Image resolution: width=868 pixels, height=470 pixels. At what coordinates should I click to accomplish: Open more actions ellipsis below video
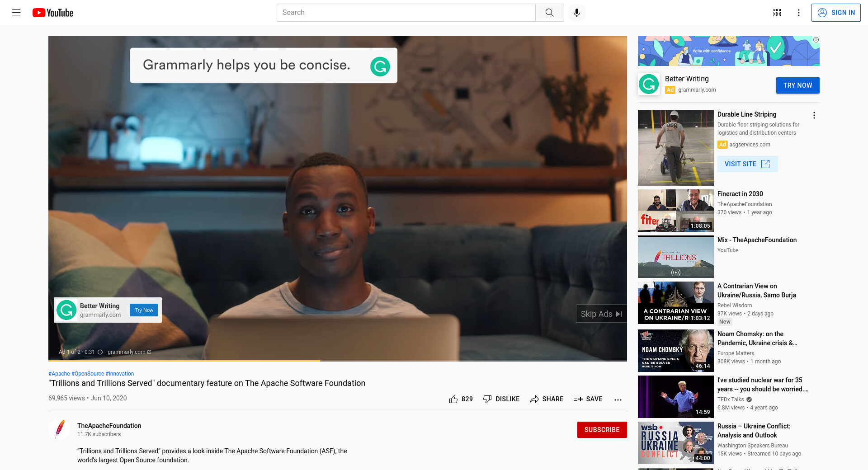click(x=618, y=399)
